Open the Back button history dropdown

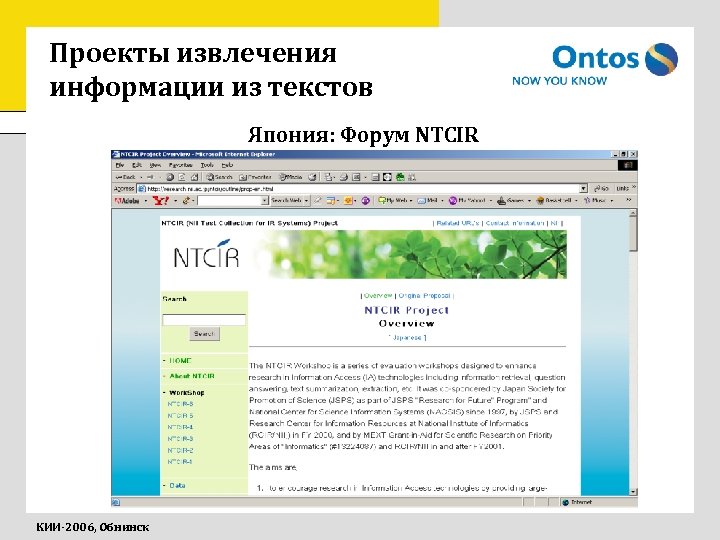pos(141,177)
